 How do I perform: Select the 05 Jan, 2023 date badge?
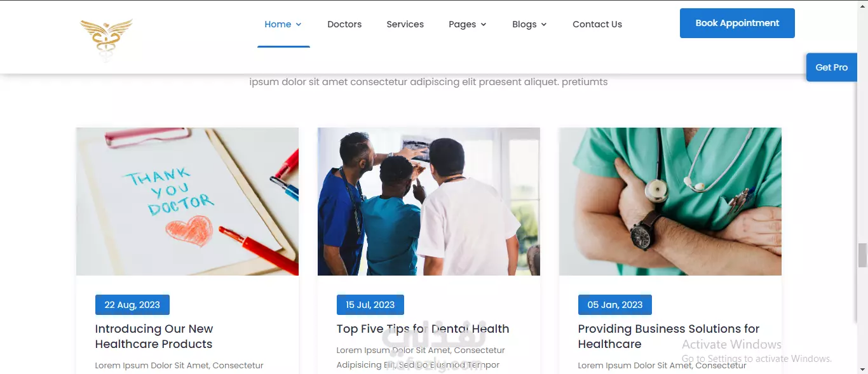pyautogui.click(x=615, y=305)
